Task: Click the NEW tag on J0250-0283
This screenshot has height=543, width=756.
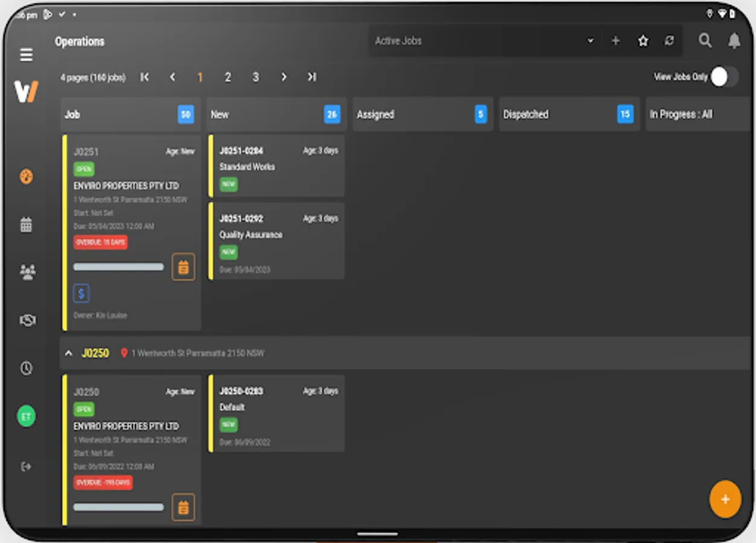Action: (x=228, y=425)
